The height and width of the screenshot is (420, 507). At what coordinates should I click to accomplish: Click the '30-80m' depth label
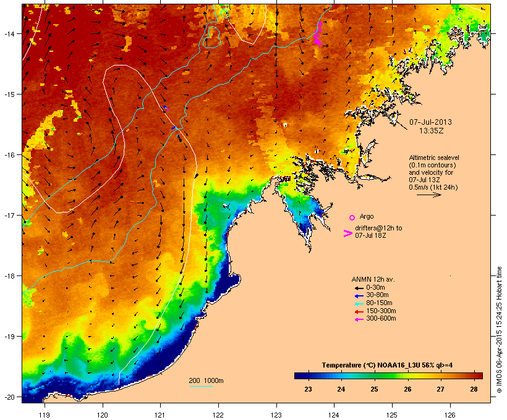[377, 295]
